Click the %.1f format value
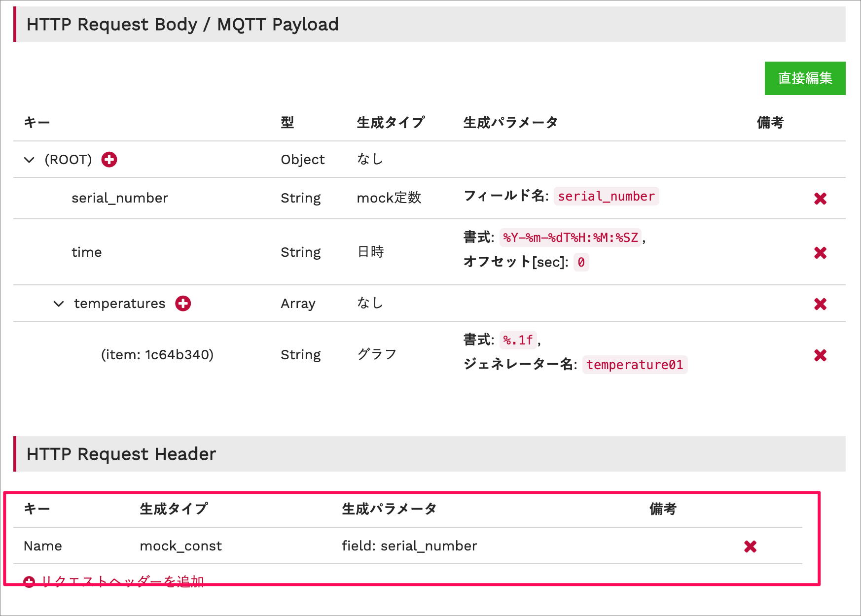Screen dimensions: 861x616 click(x=518, y=340)
